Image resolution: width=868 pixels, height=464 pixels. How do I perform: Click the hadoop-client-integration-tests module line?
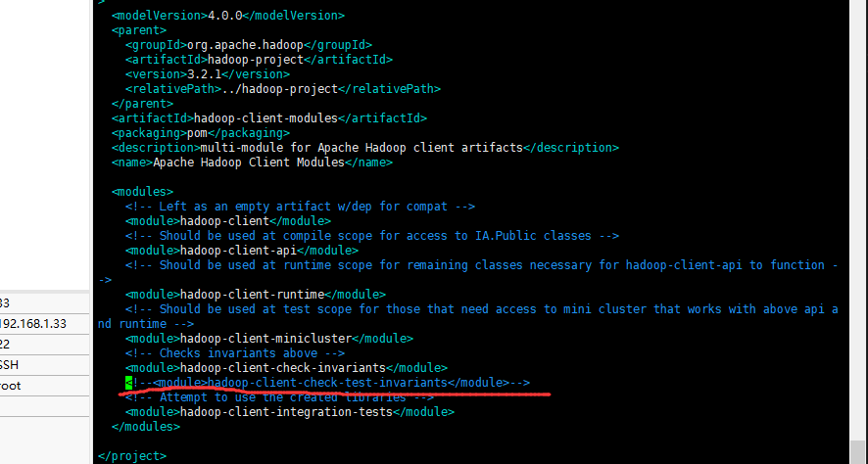(289, 412)
